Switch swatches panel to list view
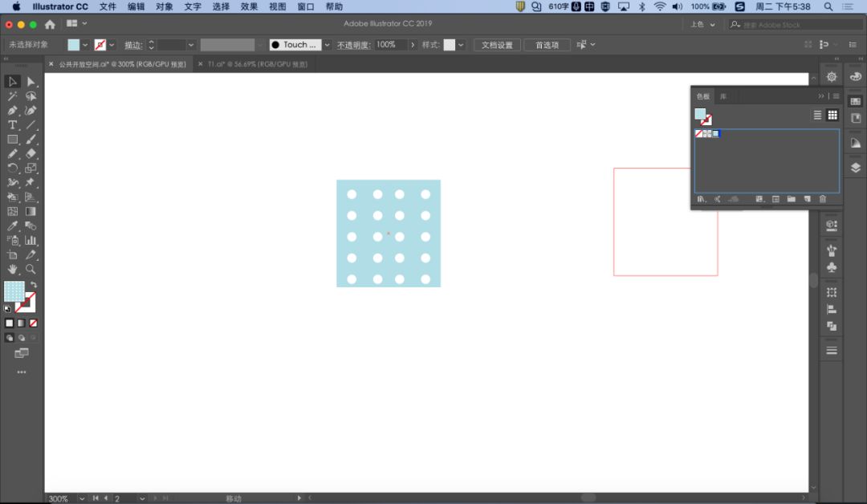Screen dimensions: 867x504 click(817, 115)
